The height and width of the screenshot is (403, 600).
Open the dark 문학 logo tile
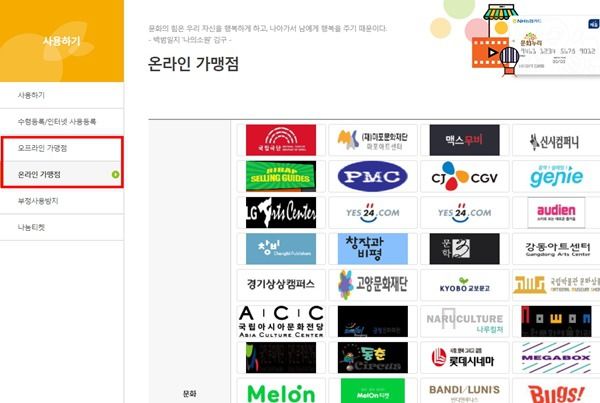coord(464,249)
